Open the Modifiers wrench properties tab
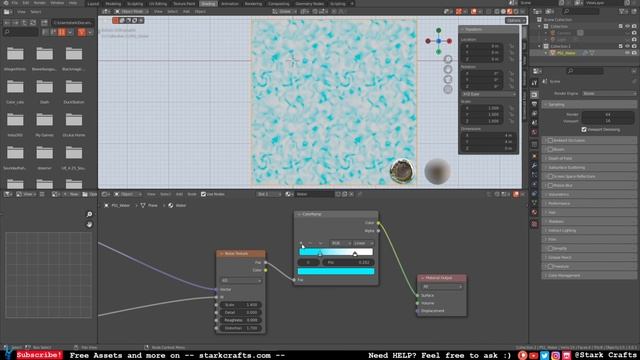 [x=534, y=165]
